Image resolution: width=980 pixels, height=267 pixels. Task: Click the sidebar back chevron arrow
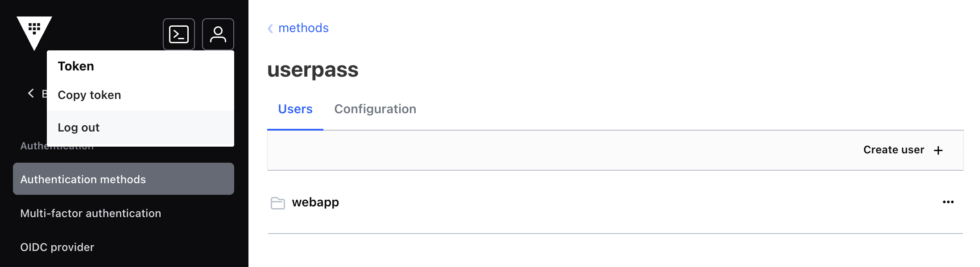31,93
